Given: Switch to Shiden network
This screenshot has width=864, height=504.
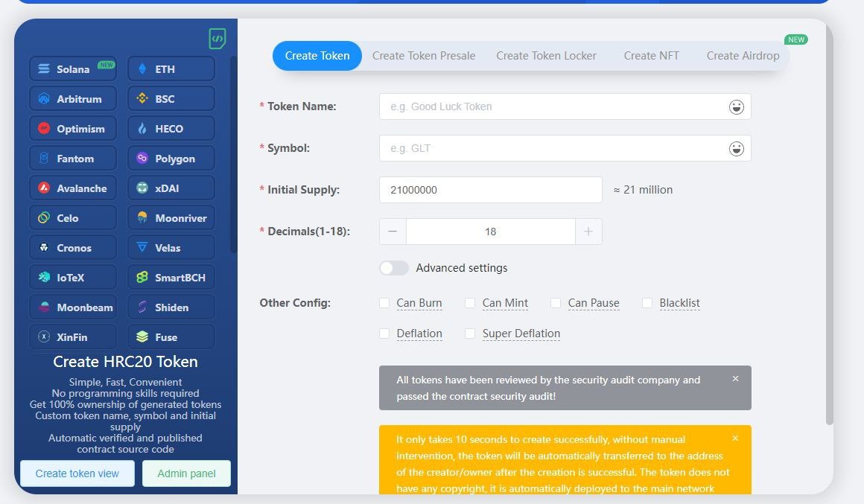Looking at the screenshot, I should click(x=171, y=307).
